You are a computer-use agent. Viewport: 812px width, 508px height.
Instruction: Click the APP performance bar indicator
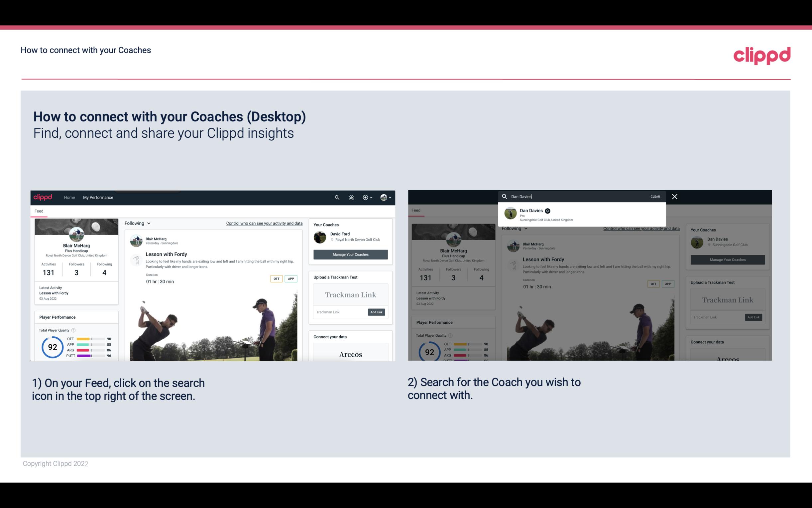coord(90,345)
